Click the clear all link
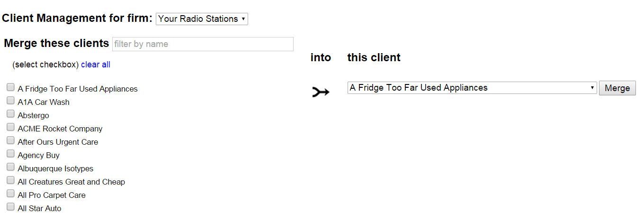Screen dimensions: 644x214 (x=96, y=65)
